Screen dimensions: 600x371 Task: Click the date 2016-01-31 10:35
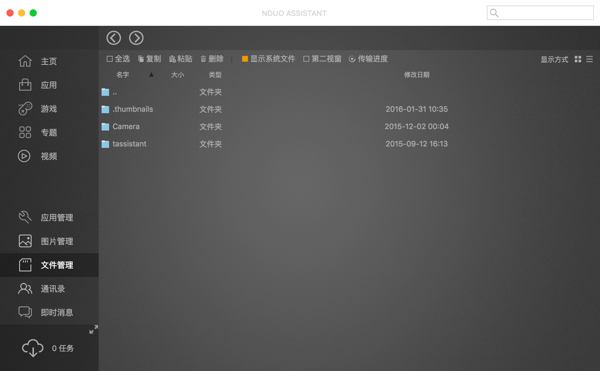point(417,109)
